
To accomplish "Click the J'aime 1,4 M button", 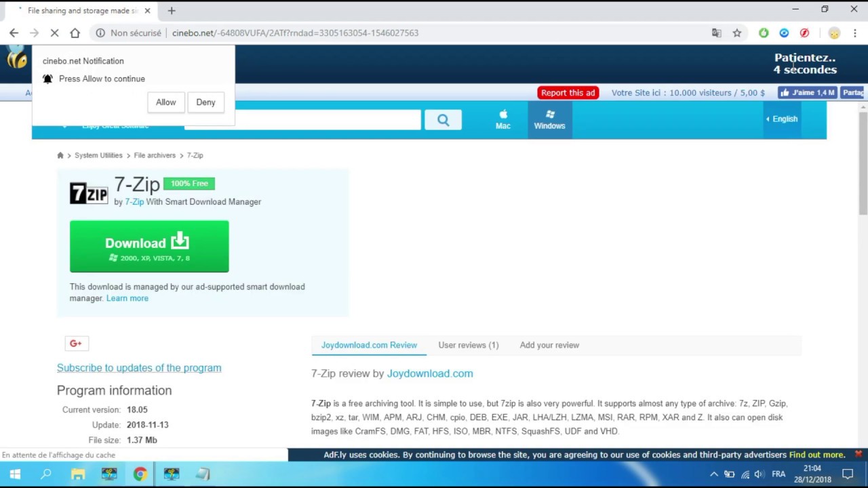I will (807, 93).
